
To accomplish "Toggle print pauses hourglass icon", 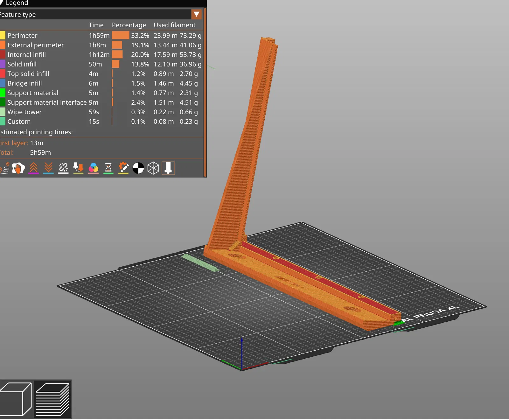I will pyautogui.click(x=108, y=168).
